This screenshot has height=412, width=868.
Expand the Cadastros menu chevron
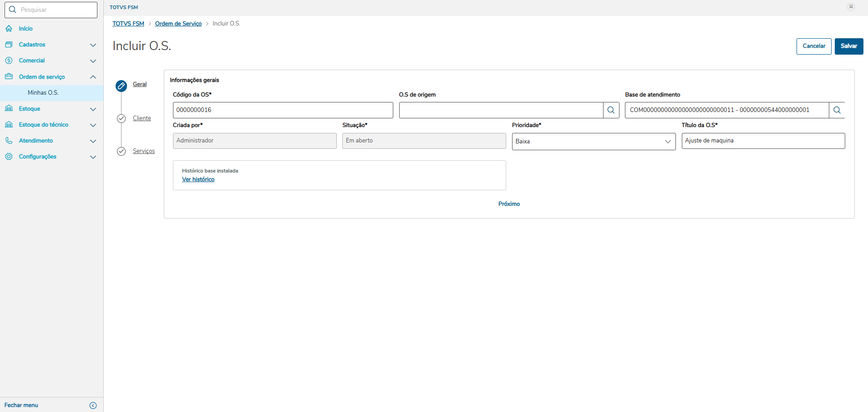pos(93,45)
